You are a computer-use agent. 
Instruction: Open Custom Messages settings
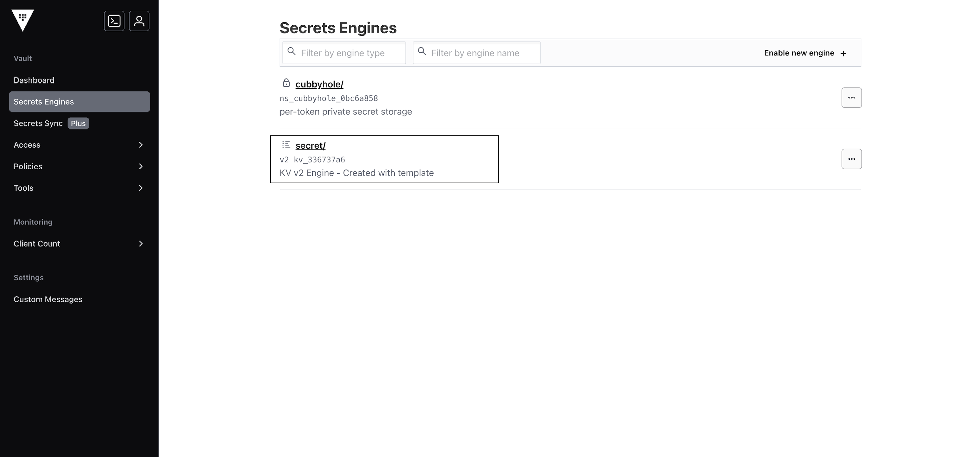tap(48, 299)
